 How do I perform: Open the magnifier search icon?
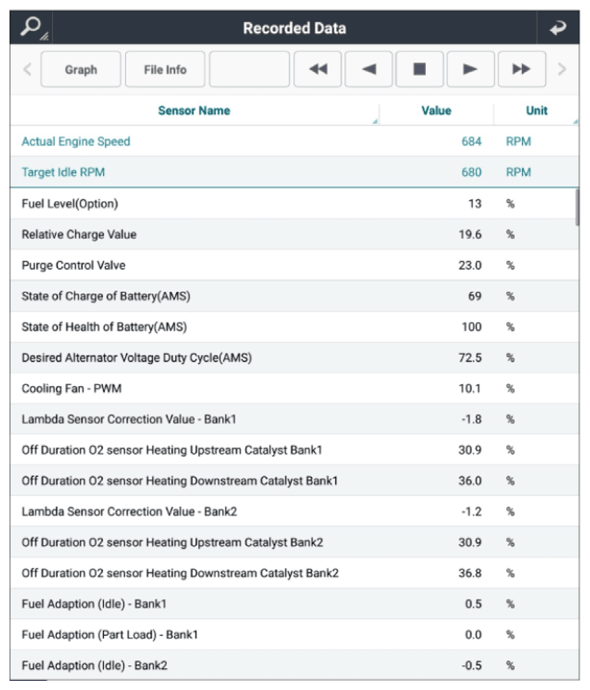click(31, 28)
